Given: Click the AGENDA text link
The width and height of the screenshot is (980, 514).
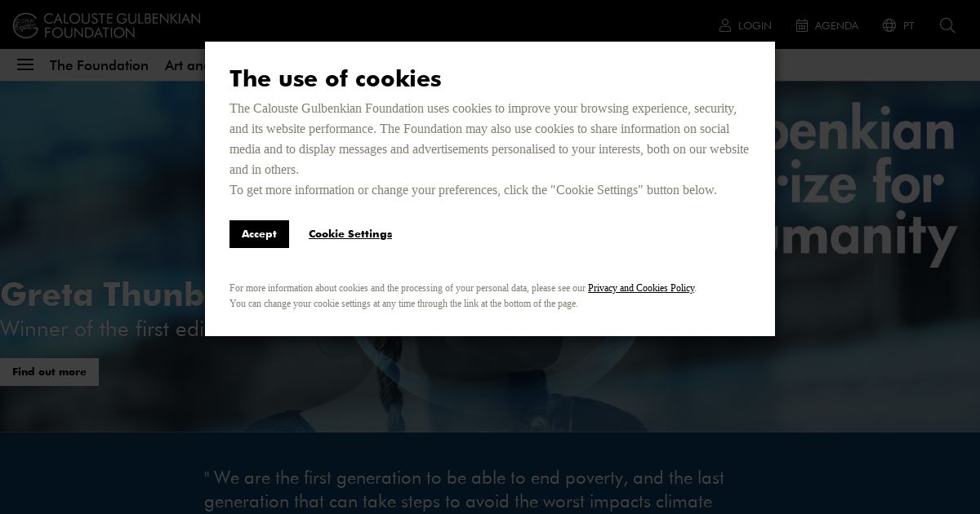Looking at the screenshot, I should (x=836, y=26).
